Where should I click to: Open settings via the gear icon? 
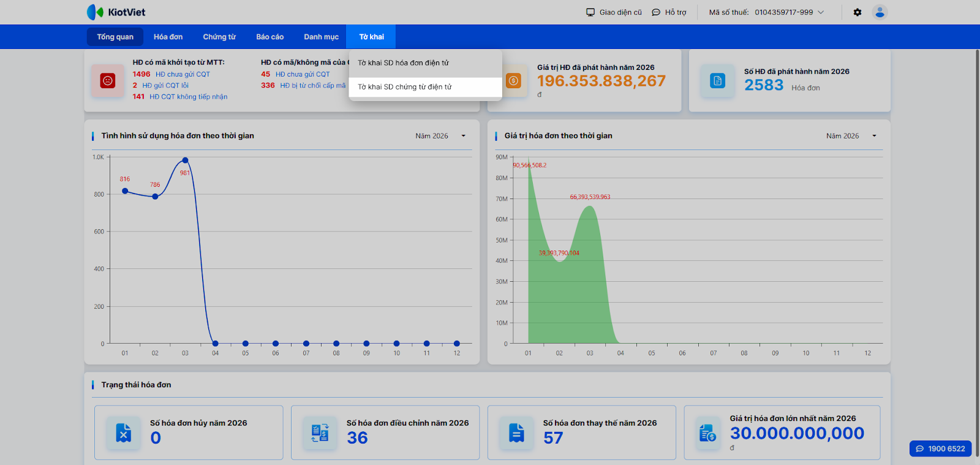pos(858,12)
